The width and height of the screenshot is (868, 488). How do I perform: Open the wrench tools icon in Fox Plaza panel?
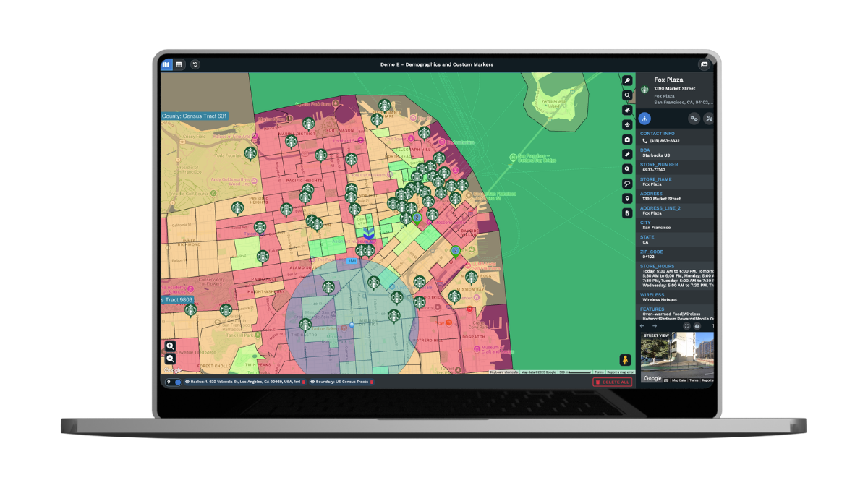[x=709, y=119]
